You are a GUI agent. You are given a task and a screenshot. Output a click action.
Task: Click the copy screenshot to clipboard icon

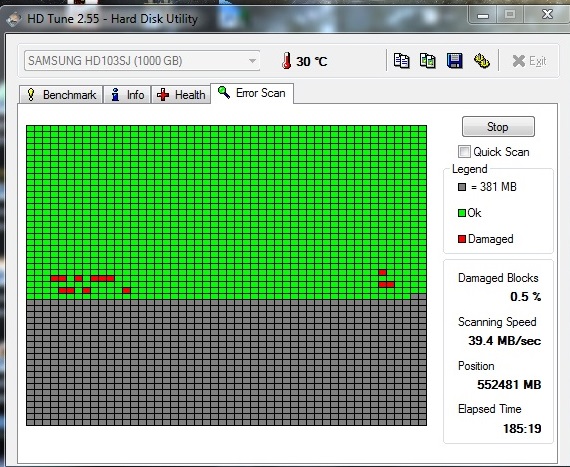click(428, 61)
